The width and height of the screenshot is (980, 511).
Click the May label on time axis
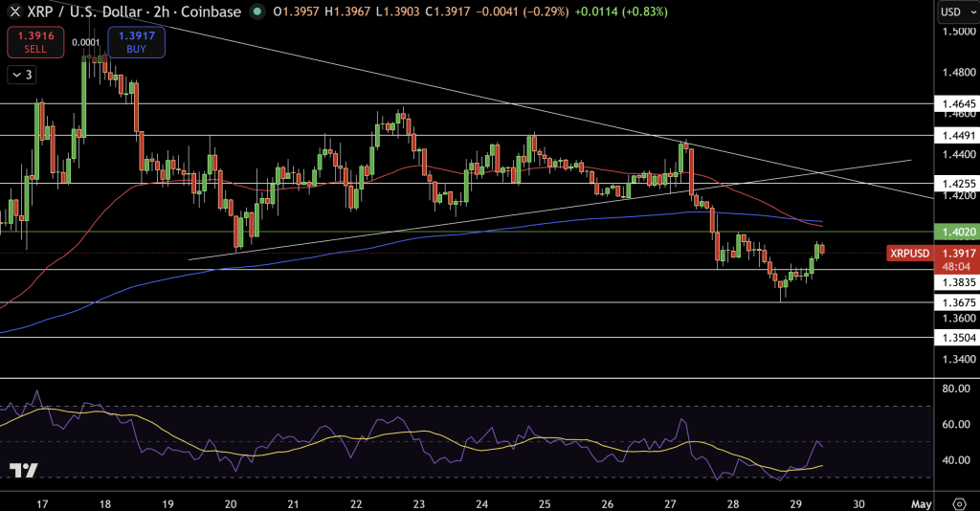coord(921,503)
